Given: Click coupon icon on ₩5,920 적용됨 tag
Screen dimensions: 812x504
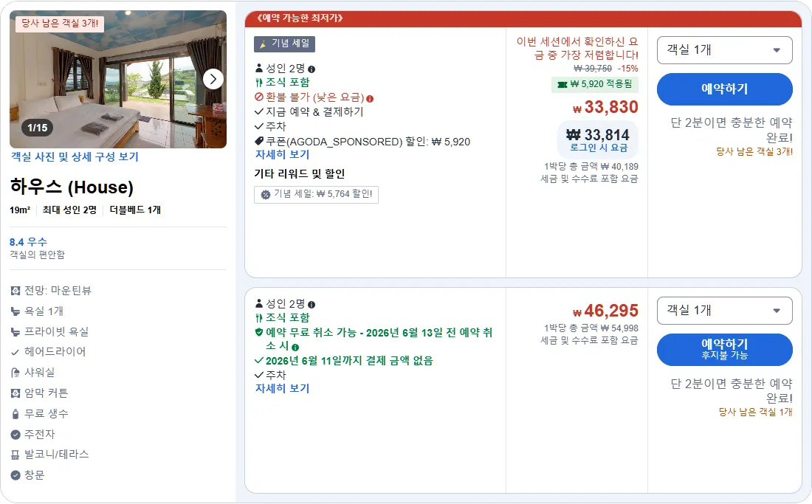Looking at the screenshot, I should pos(562,84).
